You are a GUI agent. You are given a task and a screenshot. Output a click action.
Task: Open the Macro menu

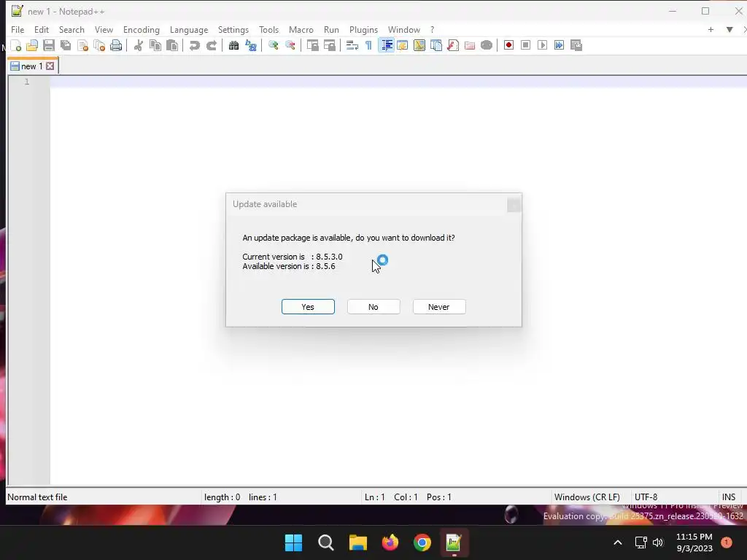pos(301,29)
